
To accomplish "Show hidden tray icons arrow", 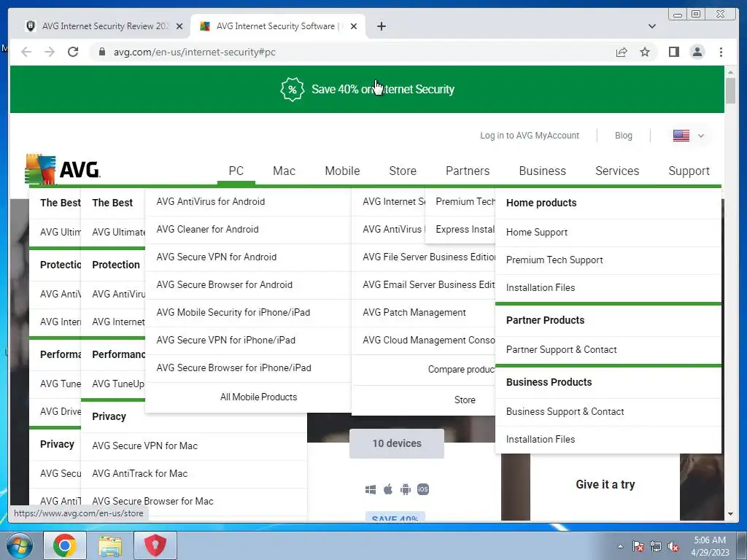I will 620,546.
